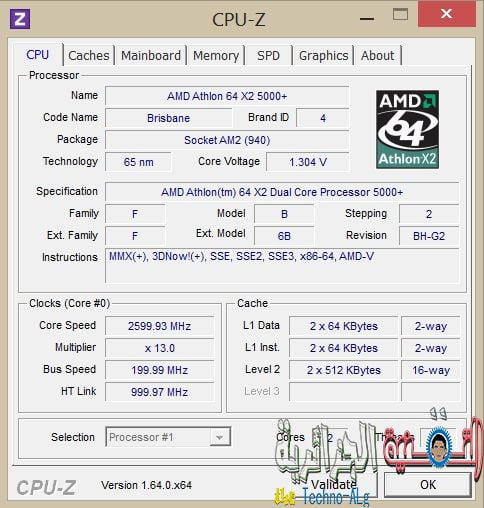
Task: Click the L1 Inst. associativity 2-way
Action: [431, 348]
